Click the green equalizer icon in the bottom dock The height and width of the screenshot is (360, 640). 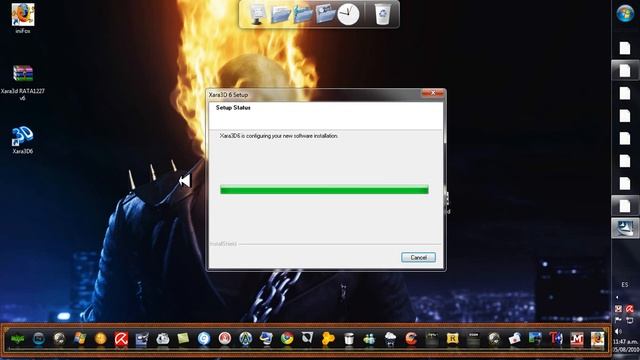(17, 339)
